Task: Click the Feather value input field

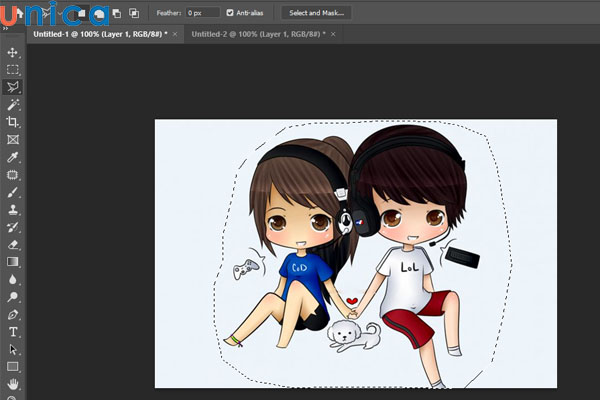Action: pyautogui.click(x=201, y=13)
